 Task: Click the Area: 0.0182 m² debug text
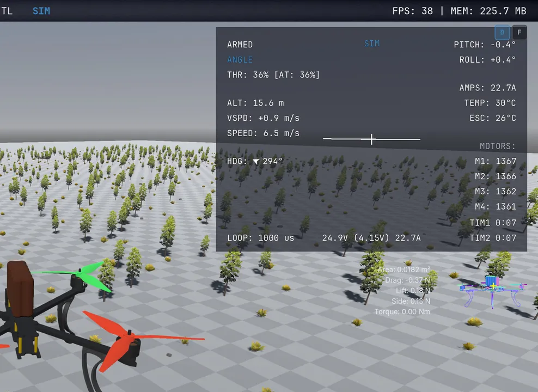404,270
